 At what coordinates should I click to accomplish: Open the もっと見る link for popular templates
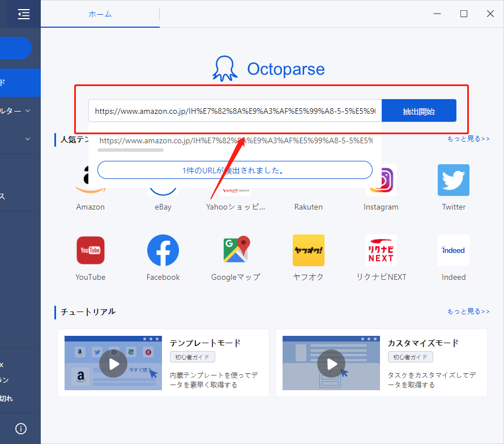click(x=468, y=138)
